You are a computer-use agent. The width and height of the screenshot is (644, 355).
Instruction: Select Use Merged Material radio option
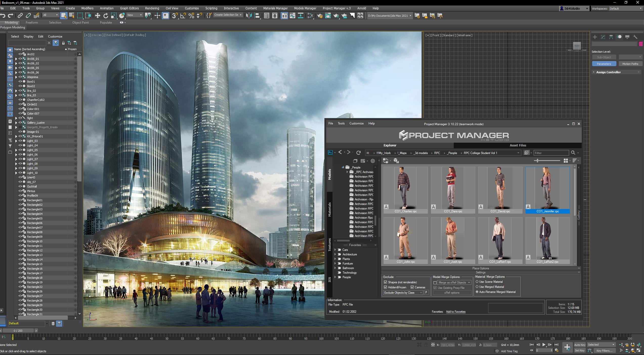click(477, 287)
